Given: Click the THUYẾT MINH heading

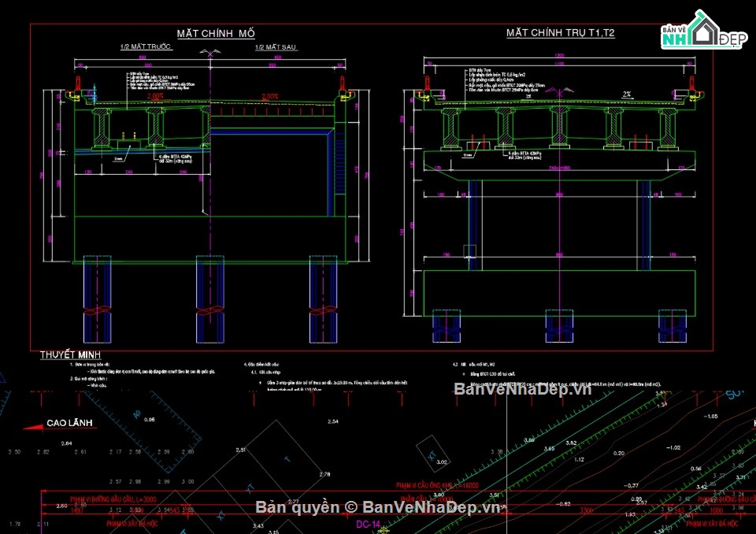Looking at the screenshot, I should (x=70, y=355).
